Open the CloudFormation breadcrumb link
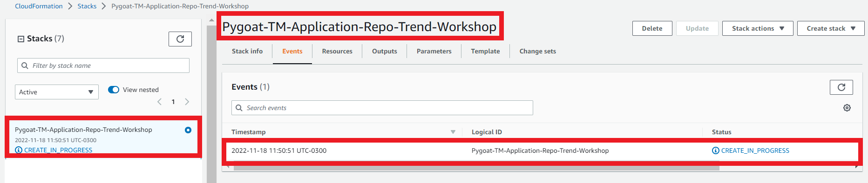The width and height of the screenshot is (868, 183). (39, 6)
